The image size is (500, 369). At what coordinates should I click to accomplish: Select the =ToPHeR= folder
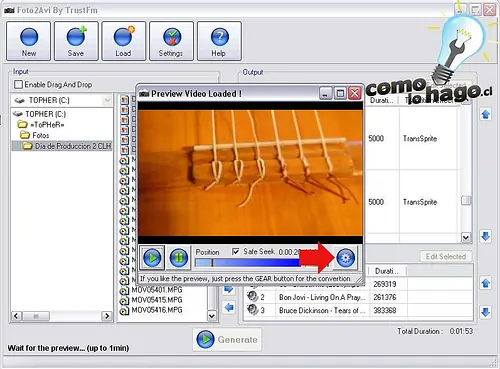point(47,125)
